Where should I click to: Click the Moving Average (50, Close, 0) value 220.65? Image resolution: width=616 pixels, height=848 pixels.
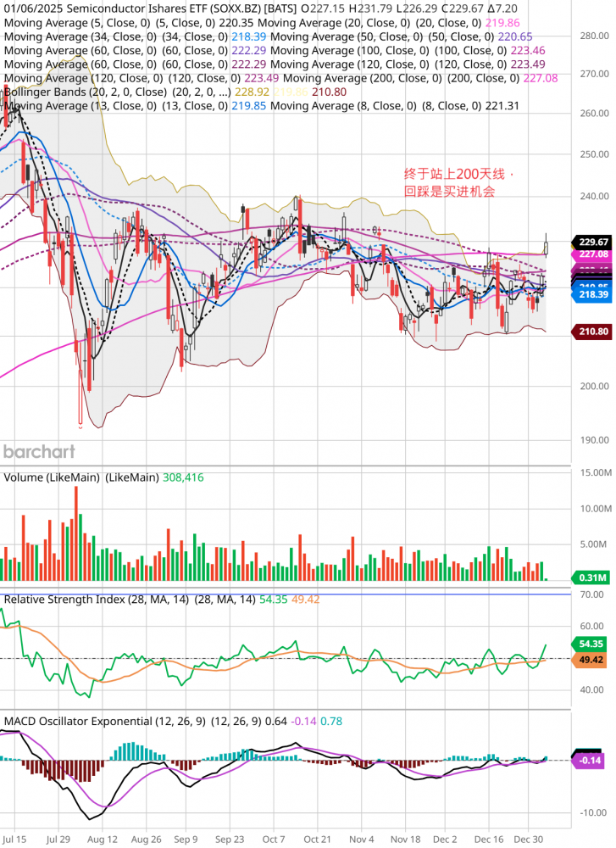click(x=515, y=36)
